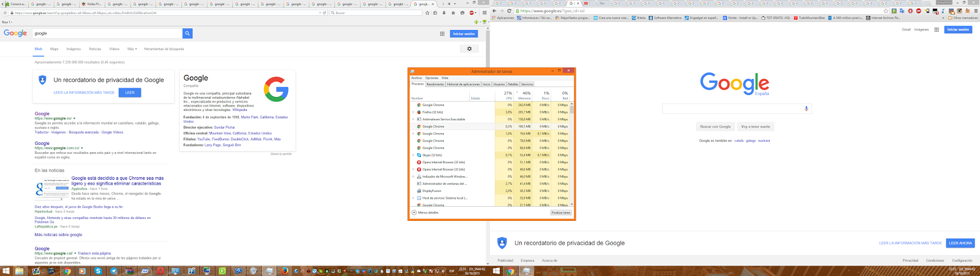
Task: Expand Indicador de Microsoft Windows row
Action: pyautogui.click(x=413, y=177)
